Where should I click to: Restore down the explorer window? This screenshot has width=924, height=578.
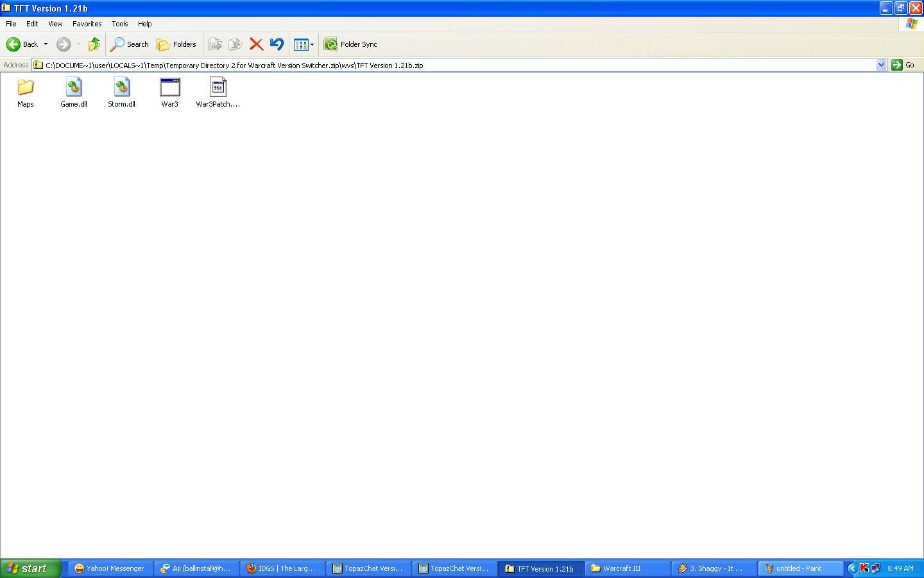coord(901,8)
